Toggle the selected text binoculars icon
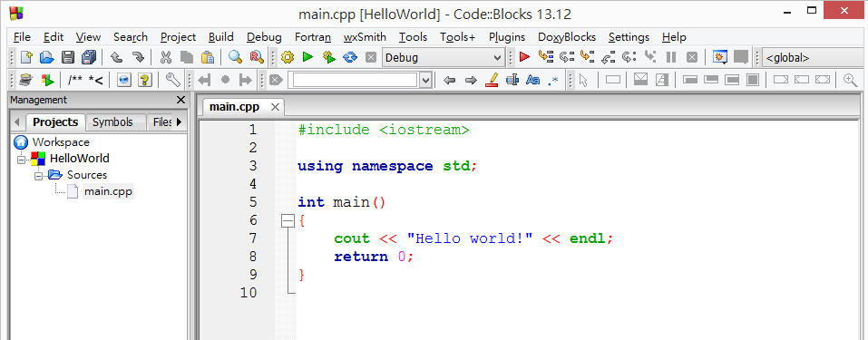The image size is (868, 340). 512,81
